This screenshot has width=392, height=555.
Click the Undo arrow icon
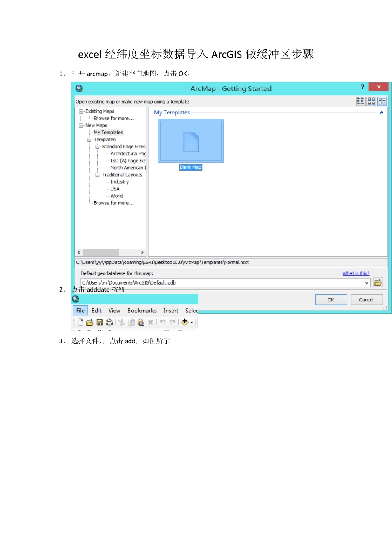click(x=163, y=322)
